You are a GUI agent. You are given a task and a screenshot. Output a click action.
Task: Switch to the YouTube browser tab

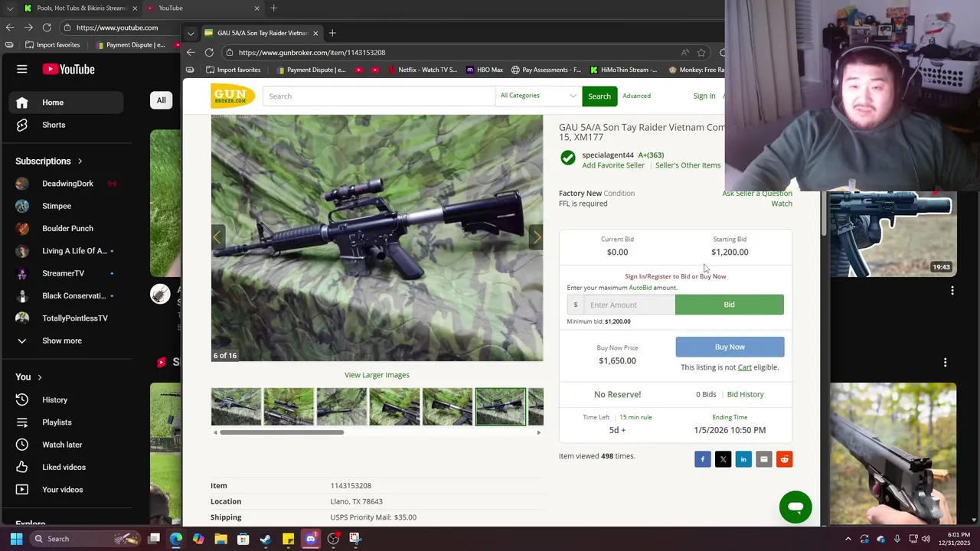[202, 8]
